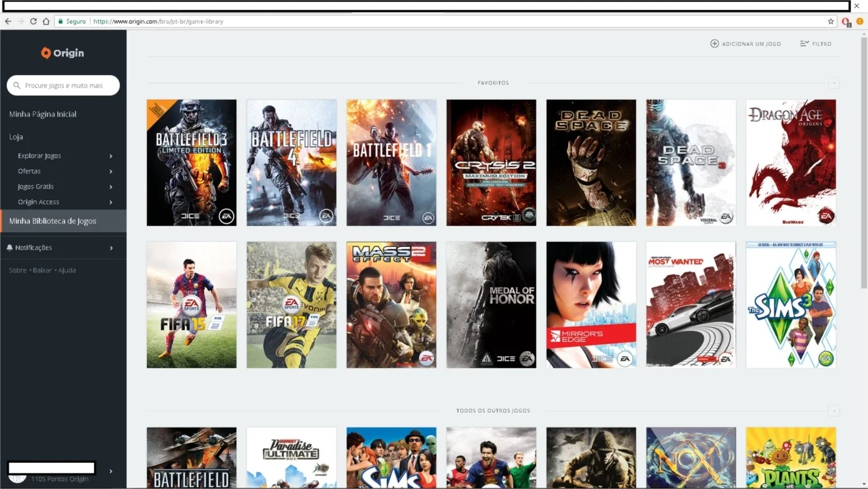Select the Mirror's Edge tile
The height and width of the screenshot is (489, 868).
[591, 305]
